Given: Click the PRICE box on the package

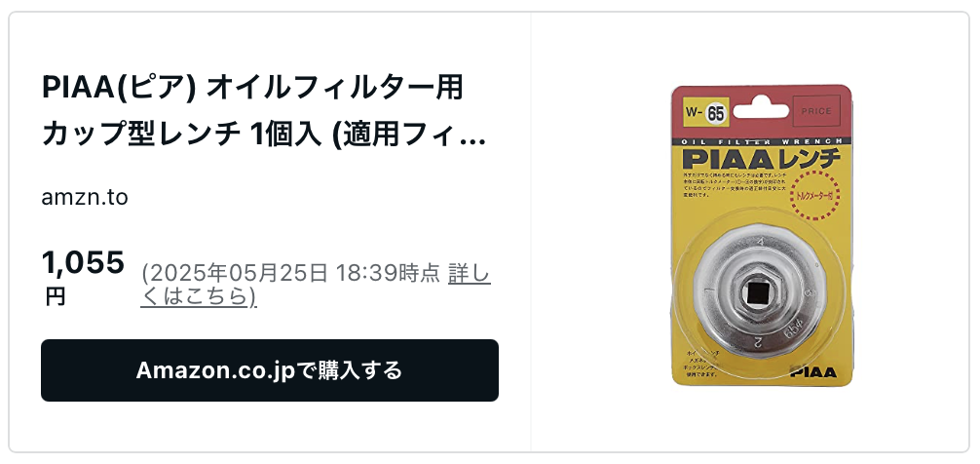Looking at the screenshot, I should pos(816,111).
